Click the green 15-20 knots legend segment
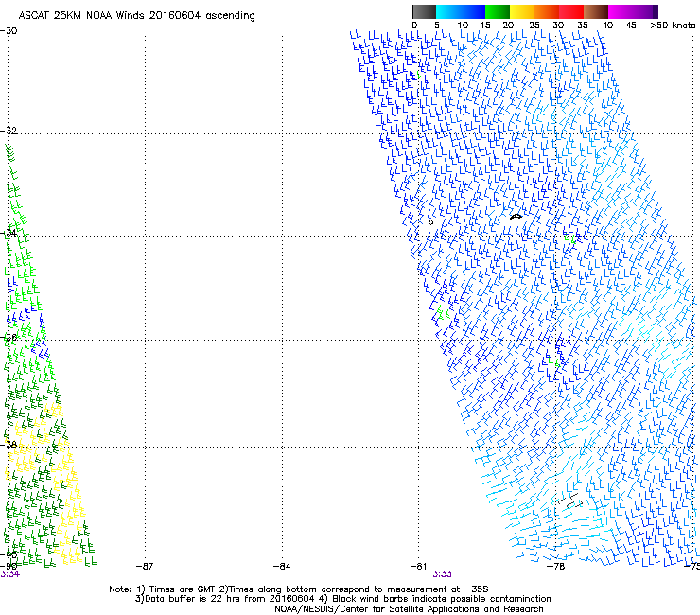Screen dimensions: 700x615 click(498, 11)
